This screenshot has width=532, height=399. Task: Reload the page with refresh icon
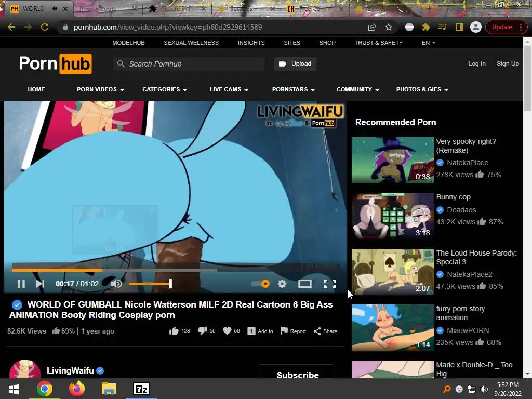pos(45,27)
